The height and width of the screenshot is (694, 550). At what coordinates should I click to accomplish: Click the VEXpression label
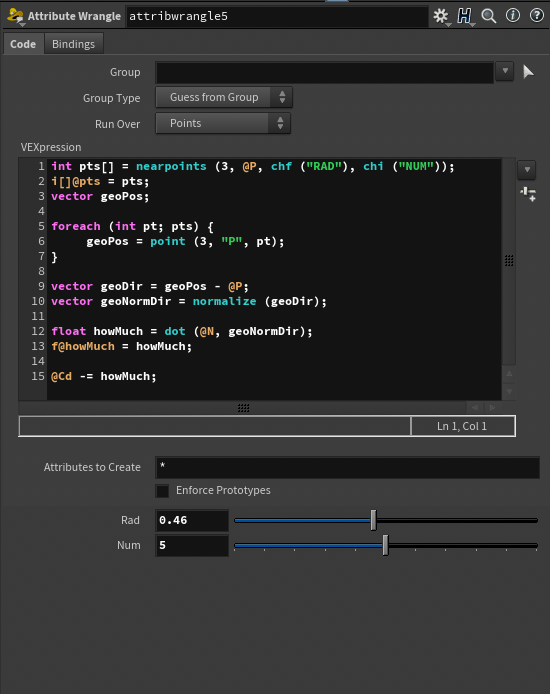point(51,147)
